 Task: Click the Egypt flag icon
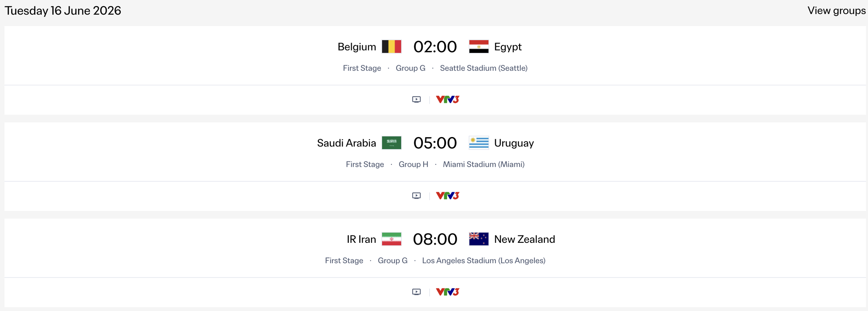tap(479, 46)
